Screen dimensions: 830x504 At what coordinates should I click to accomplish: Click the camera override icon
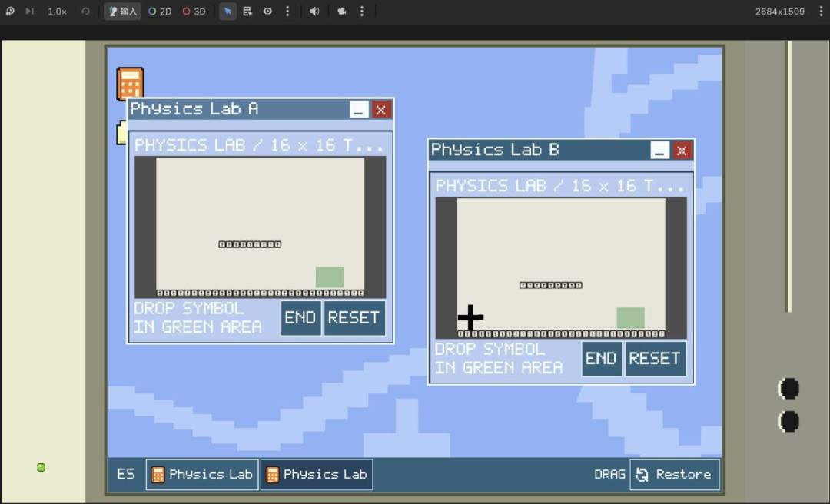coord(342,11)
